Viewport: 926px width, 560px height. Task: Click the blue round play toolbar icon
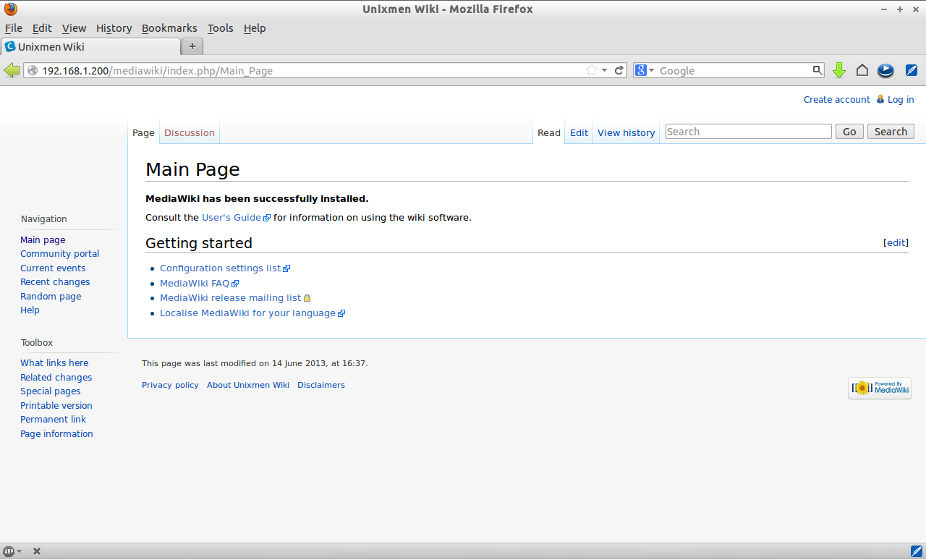(x=885, y=70)
